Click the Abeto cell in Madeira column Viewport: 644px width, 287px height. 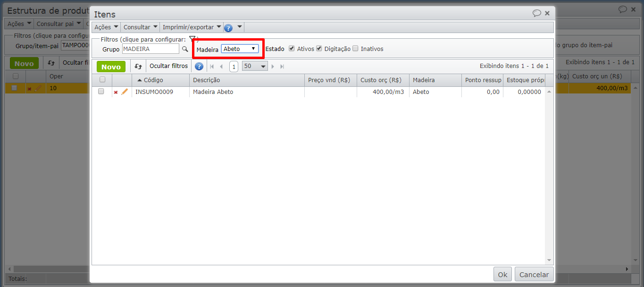point(435,92)
